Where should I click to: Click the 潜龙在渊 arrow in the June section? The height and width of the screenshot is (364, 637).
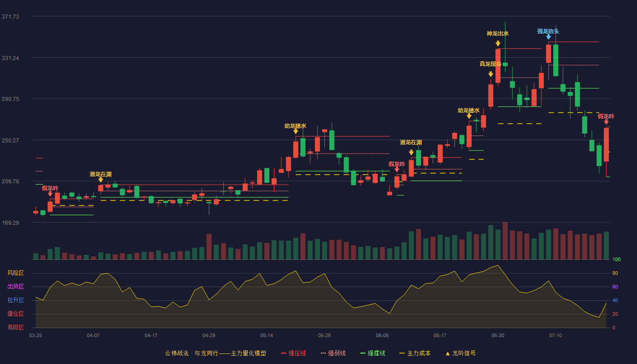(x=411, y=152)
